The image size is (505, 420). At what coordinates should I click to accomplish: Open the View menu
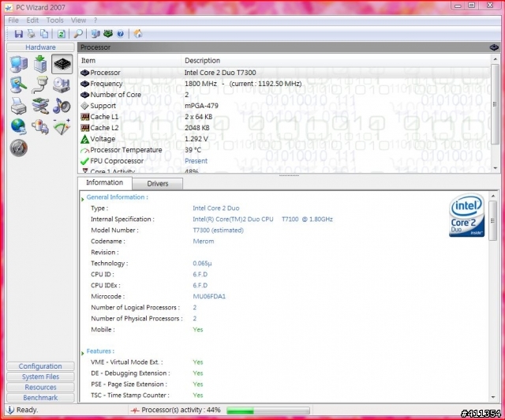78,21
